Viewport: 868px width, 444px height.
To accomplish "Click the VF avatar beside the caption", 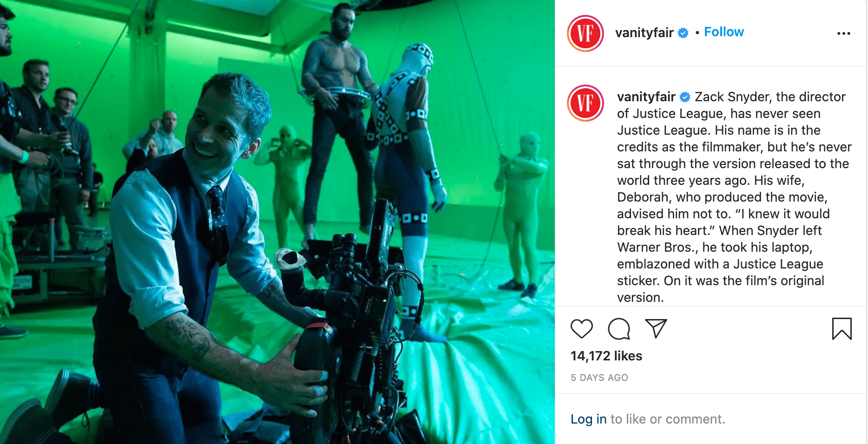I will (x=585, y=103).
